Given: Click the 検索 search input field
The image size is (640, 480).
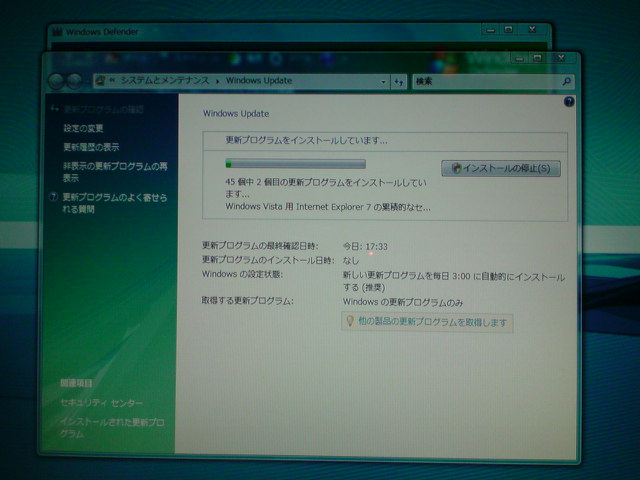Looking at the screenshot, I should pos(487,82).
